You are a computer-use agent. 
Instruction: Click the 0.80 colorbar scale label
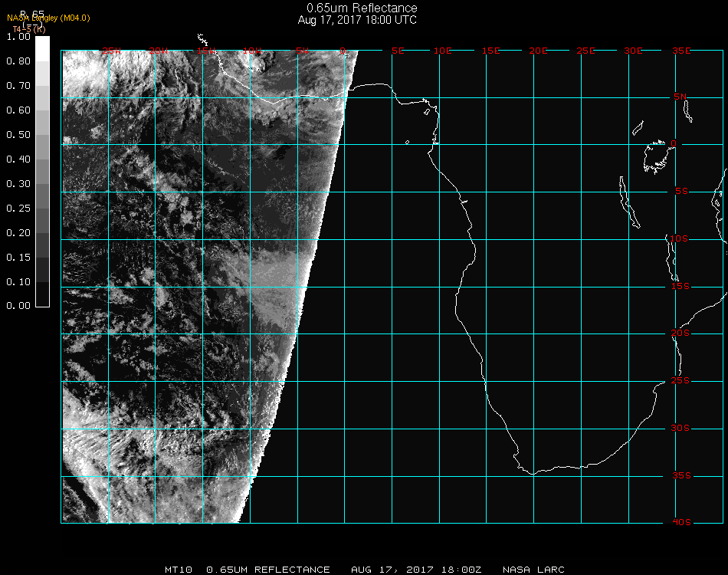coord(18,61)
